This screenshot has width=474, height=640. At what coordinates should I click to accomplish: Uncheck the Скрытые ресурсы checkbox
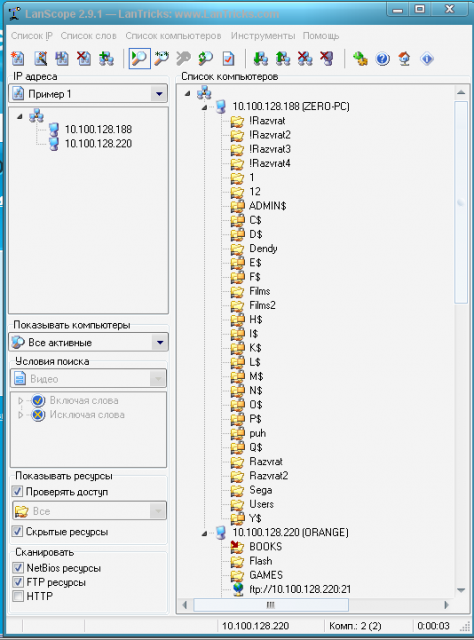[17, 531]
